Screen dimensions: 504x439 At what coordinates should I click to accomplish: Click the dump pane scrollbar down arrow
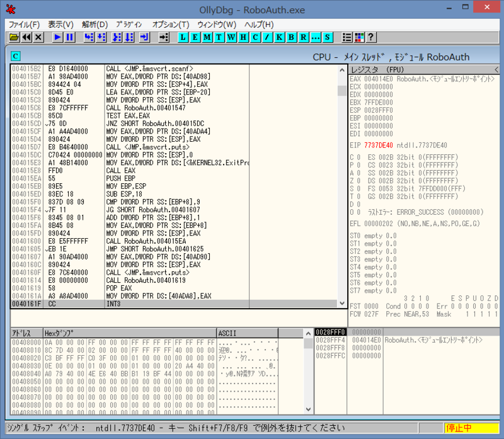[308, 409]
